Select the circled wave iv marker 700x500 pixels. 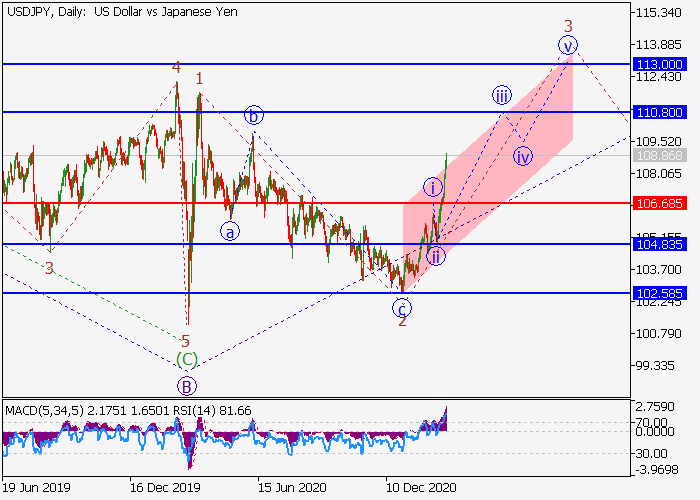(523, 156)
